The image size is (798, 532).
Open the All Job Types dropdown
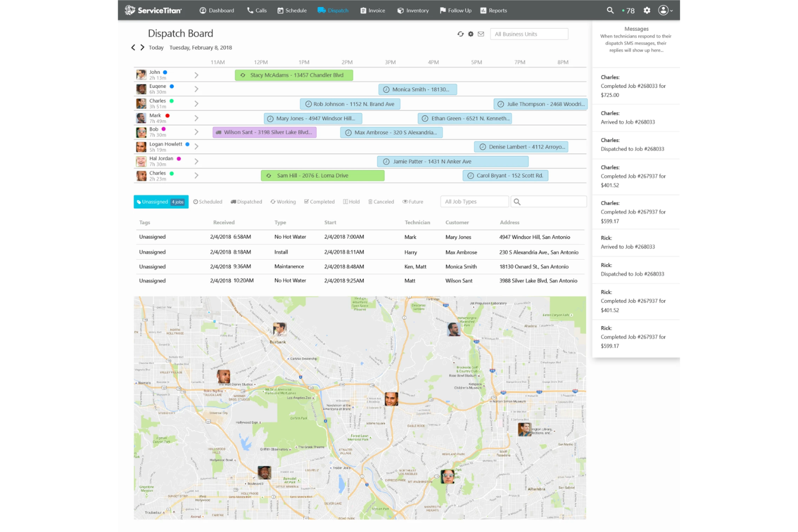tap(474, 201)
